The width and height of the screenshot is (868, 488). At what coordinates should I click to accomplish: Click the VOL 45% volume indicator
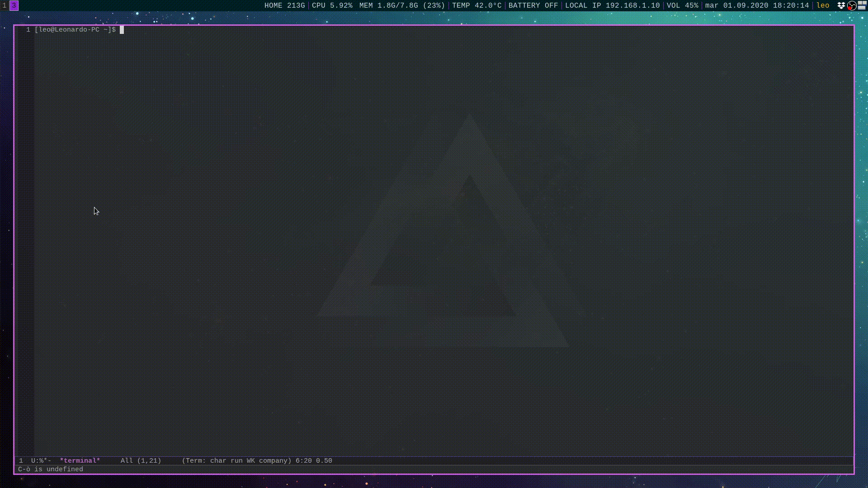[682, 5]
